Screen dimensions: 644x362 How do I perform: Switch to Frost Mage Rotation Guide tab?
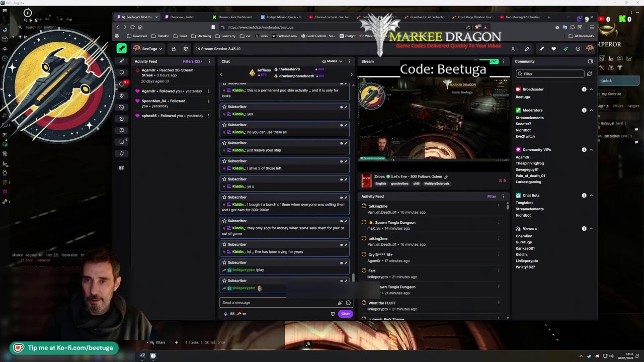473,17
